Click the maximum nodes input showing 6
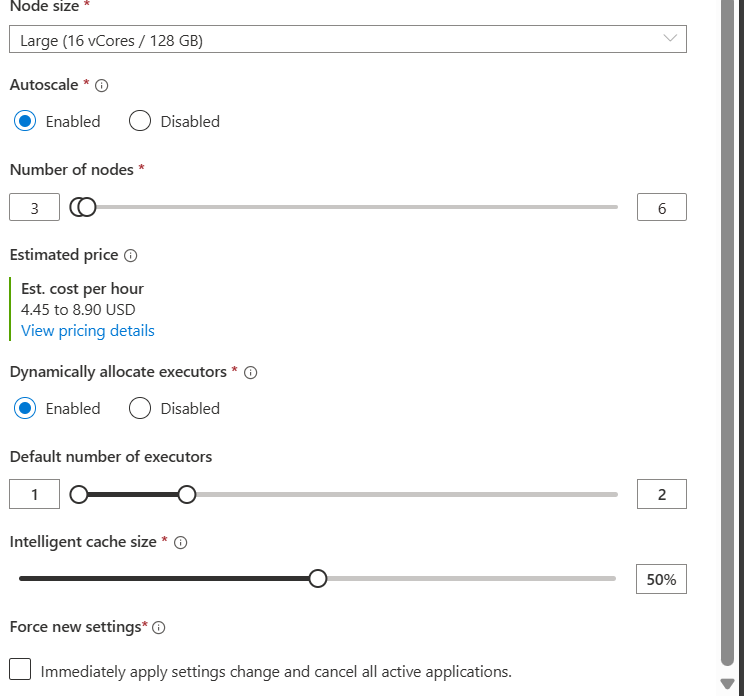The width and height of the screenshot is (744, 696). [661, 208]
